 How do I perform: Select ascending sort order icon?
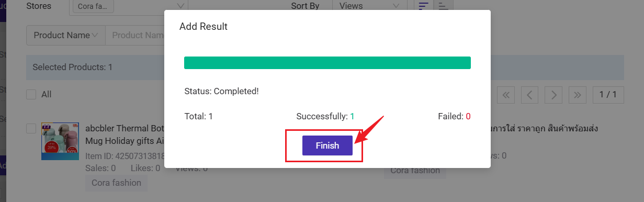point(443,6)
